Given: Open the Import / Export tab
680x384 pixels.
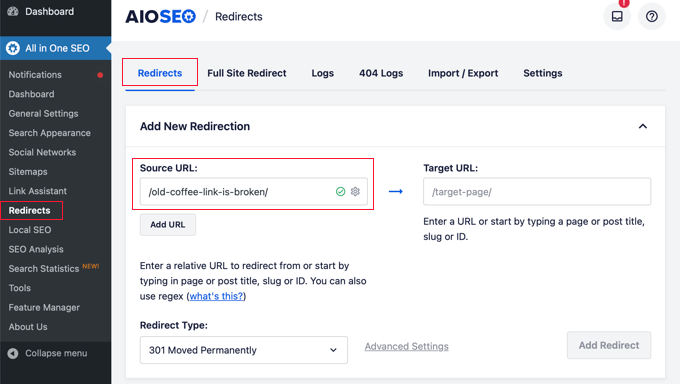Looking at the screenshot, I should point(463,73).
